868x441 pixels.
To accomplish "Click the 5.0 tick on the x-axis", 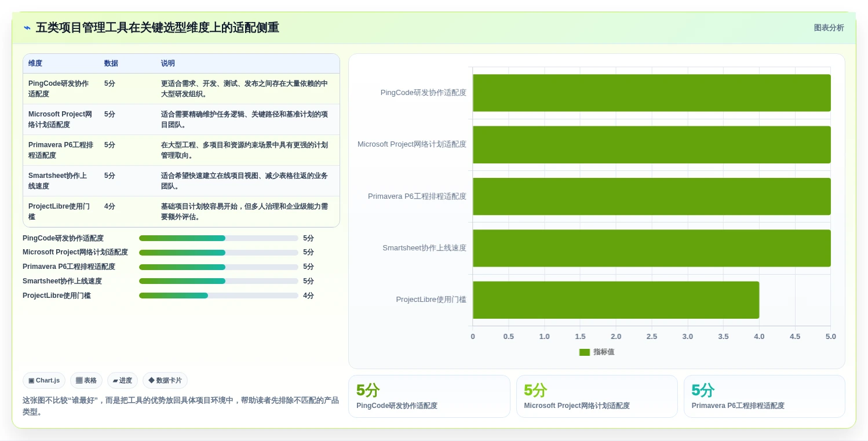I will [831, 337].
